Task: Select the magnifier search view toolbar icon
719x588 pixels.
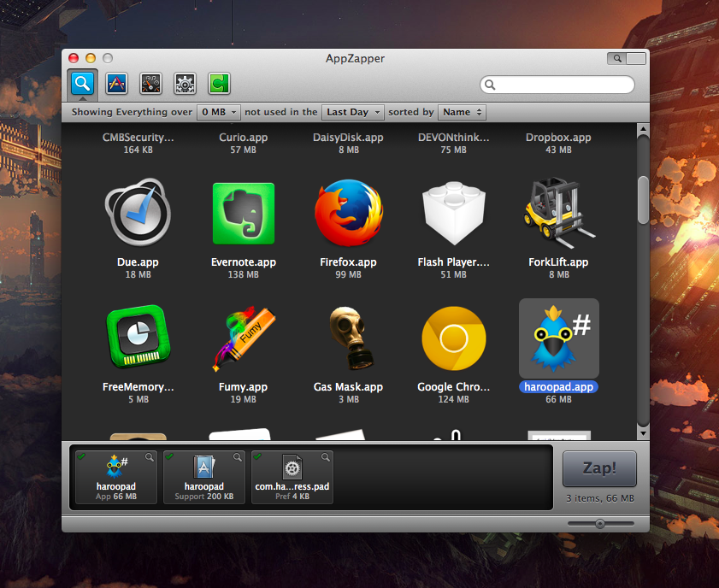Action: pyautogui.click(x=82, y=84)
